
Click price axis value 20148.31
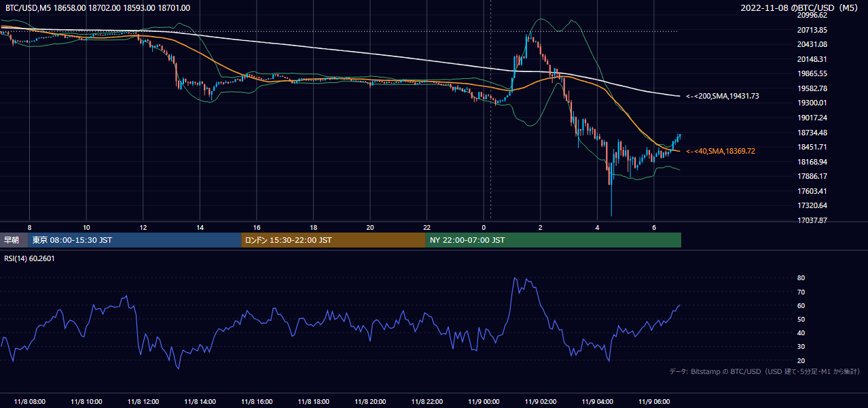812,59
